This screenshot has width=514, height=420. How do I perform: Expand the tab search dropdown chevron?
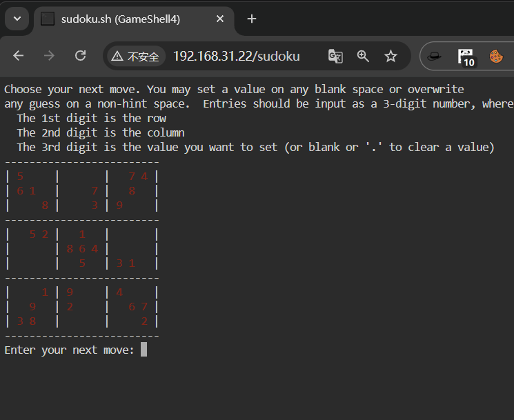pyautogui.click(x=17, y=19)
